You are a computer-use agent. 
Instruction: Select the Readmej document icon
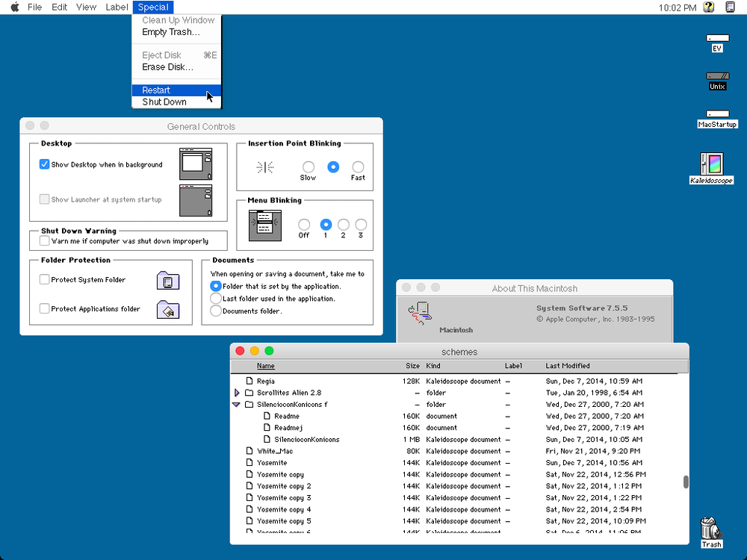point(267,428)
